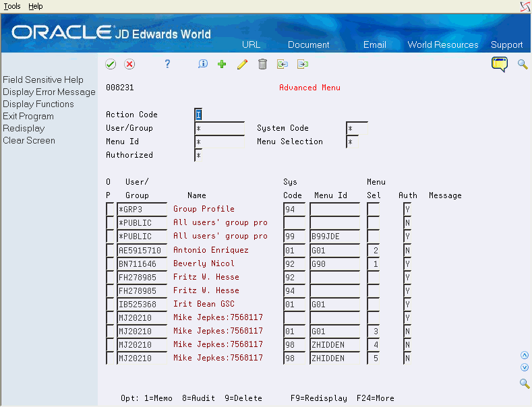Click the import arrow-in icon
Screen dimensions: 532x407
283,64
